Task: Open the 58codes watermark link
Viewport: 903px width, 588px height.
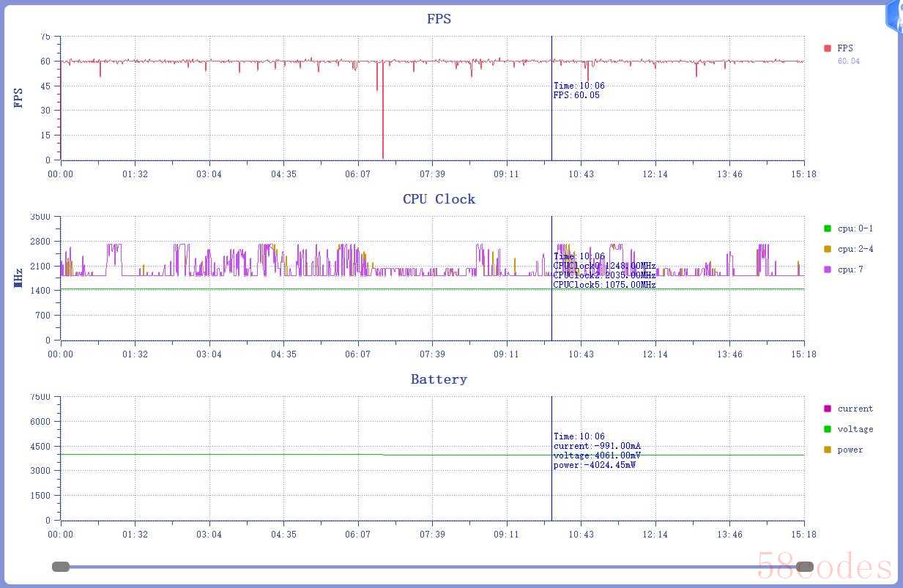Action: pos(824,566)
